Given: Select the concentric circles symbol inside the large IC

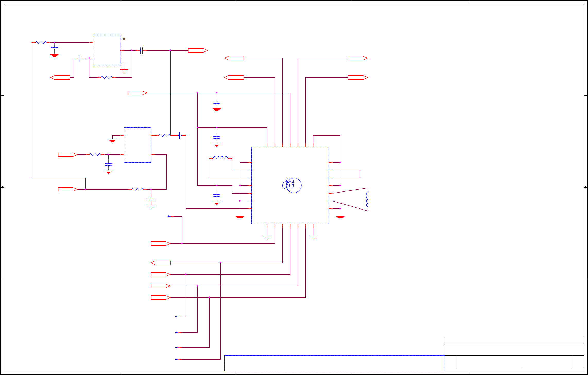Looking at the screenshot, I should click(x=292, y=185).
